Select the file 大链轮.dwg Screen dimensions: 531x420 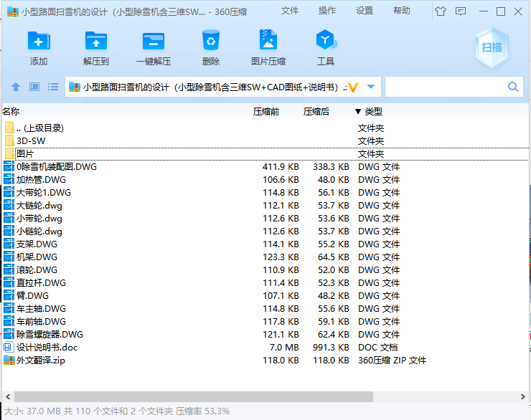click(39, 205)
